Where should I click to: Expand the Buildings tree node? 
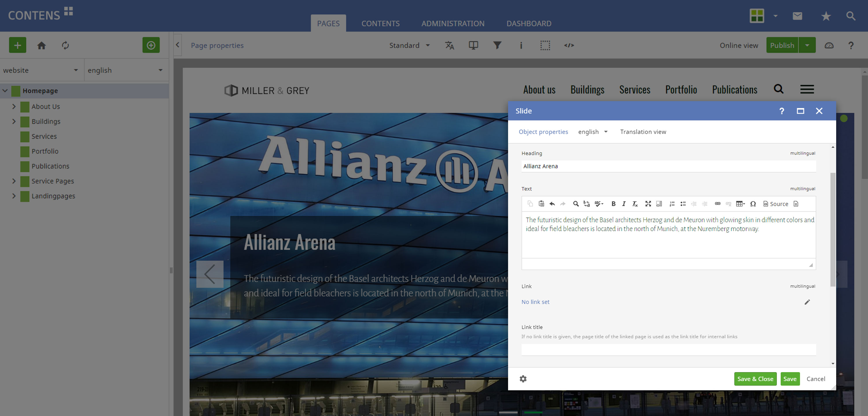point(14,121)
